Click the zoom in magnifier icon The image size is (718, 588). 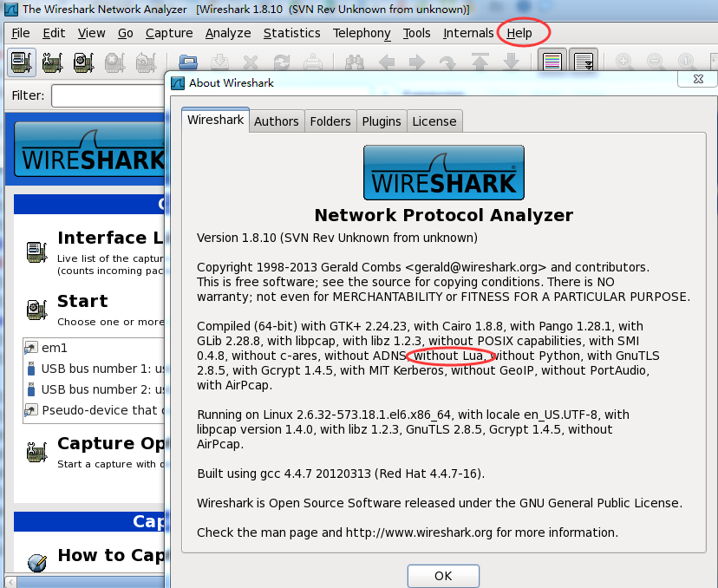(624, 62)
